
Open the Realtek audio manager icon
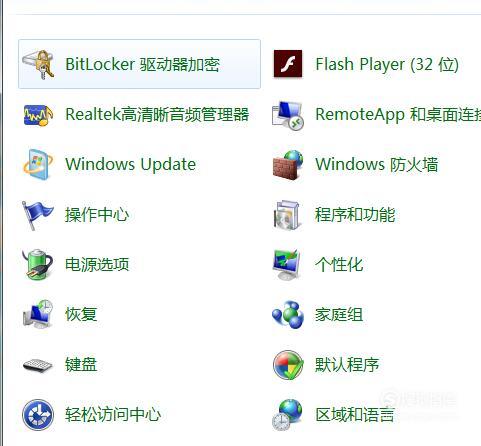38,114
